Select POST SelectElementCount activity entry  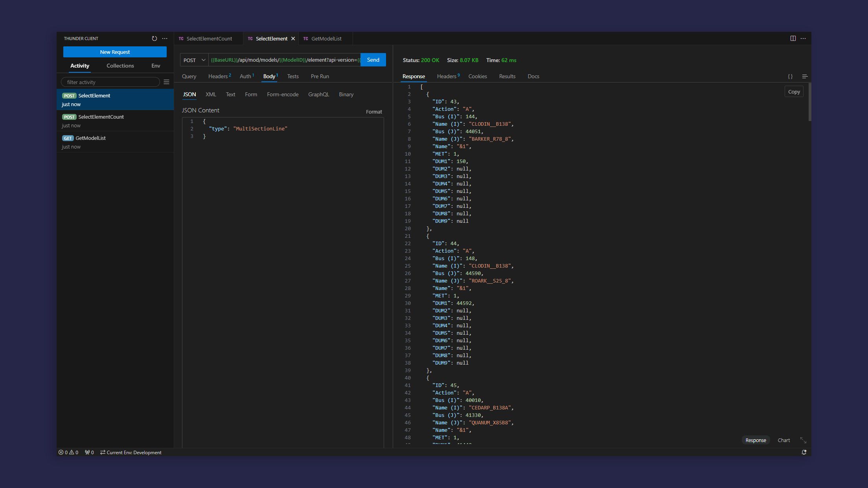(115, 121)
